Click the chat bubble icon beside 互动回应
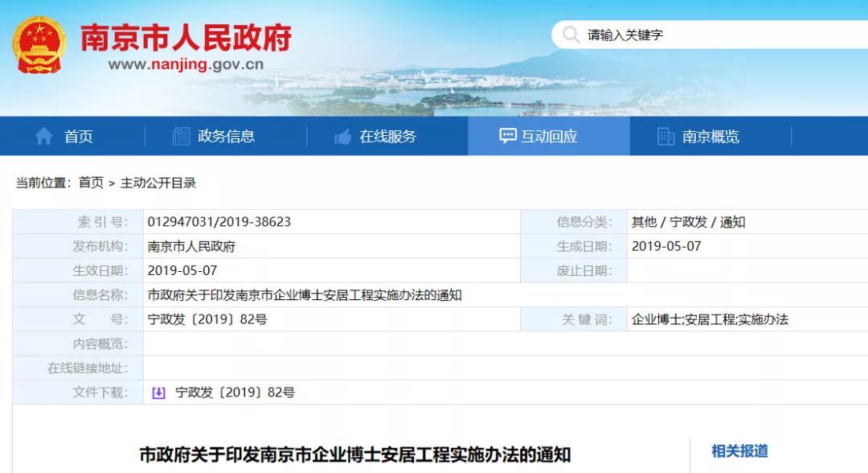The image size is (868, 473). tap(508, 136)
